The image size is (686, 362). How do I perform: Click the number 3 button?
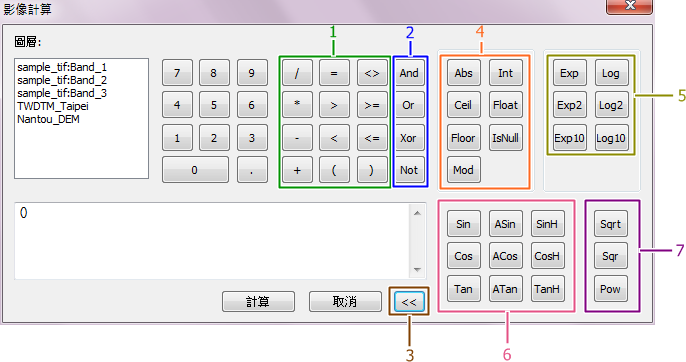(x=252, y=138)
